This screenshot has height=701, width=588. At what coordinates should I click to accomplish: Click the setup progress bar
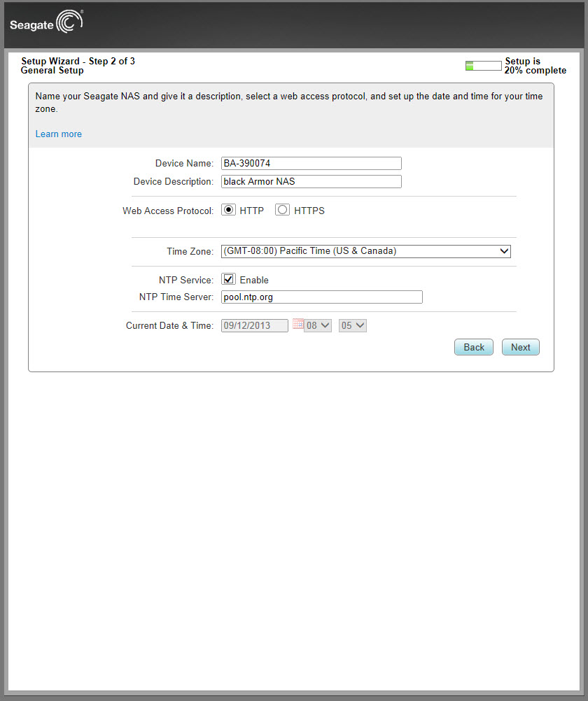(483, 66)
